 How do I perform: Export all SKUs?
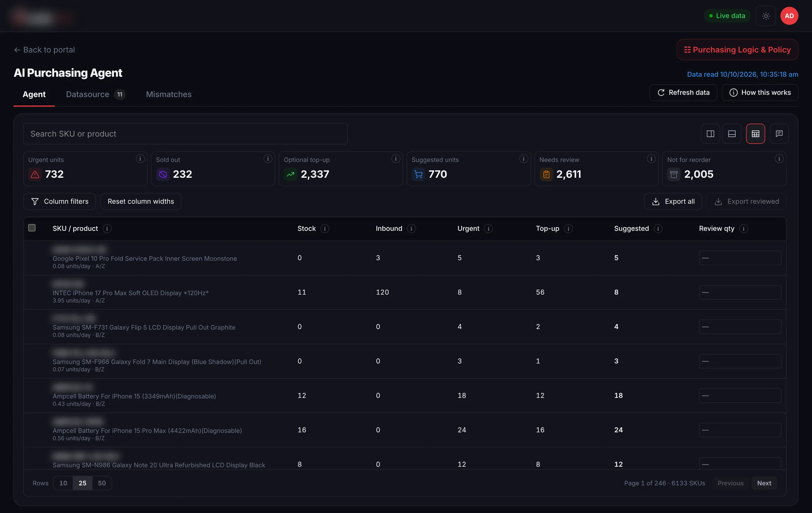(673, 201)
